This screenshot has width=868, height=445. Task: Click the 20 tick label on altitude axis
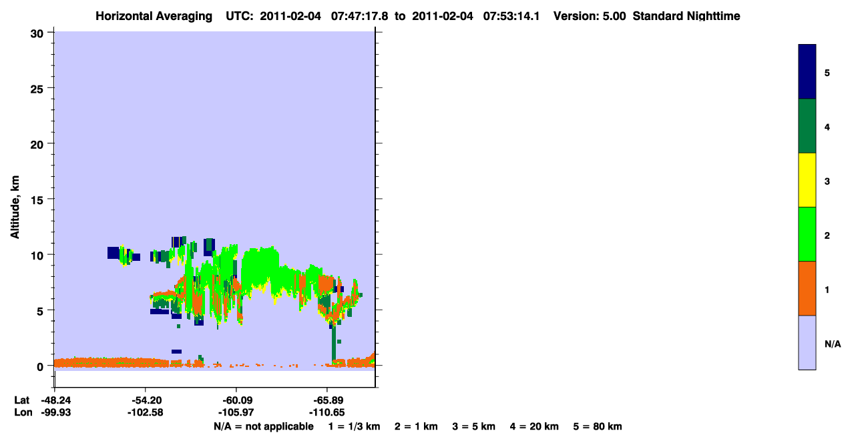pyautogui.click(x=39, y=143)
